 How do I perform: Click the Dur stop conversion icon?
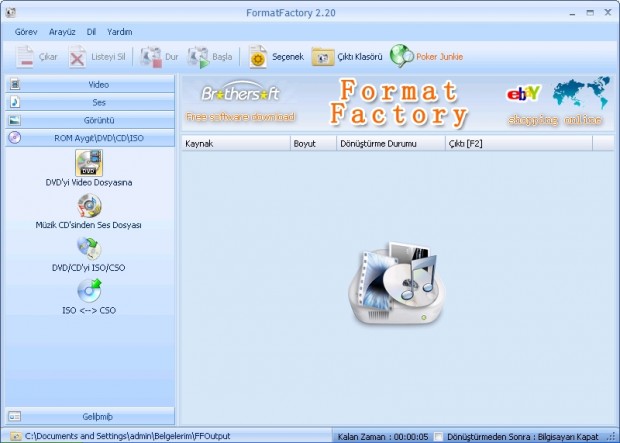(151, 57)
